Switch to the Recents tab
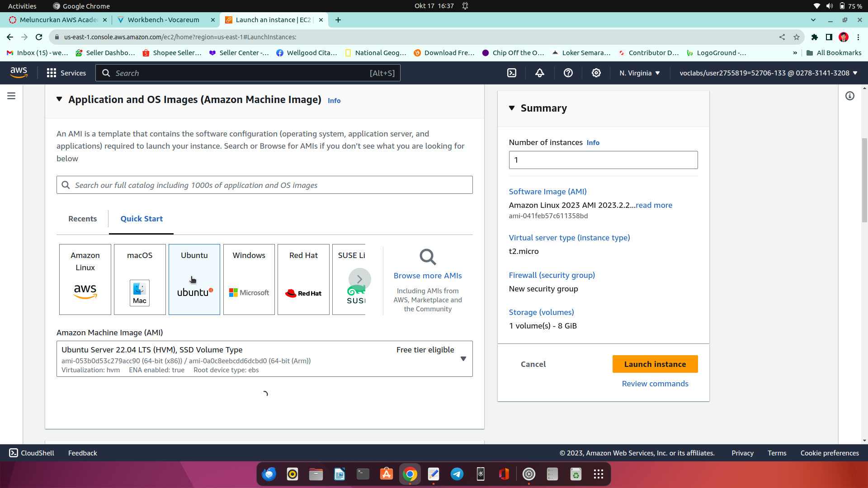Viewport: 868px width, 488px height. [x=82, y=219]
